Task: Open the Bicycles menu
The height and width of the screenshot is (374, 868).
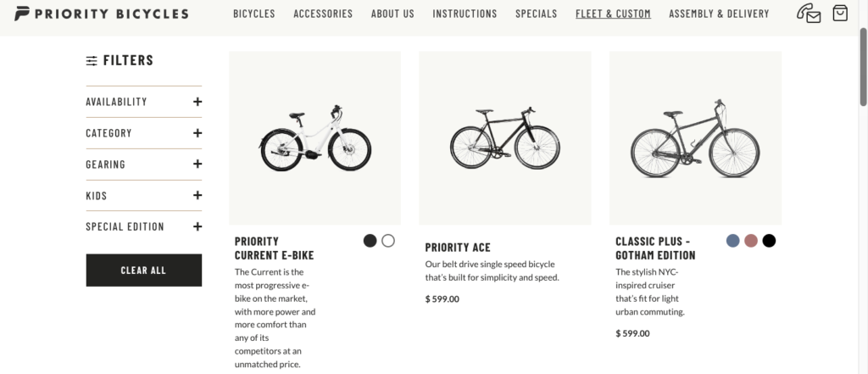Action: (253, 14)
